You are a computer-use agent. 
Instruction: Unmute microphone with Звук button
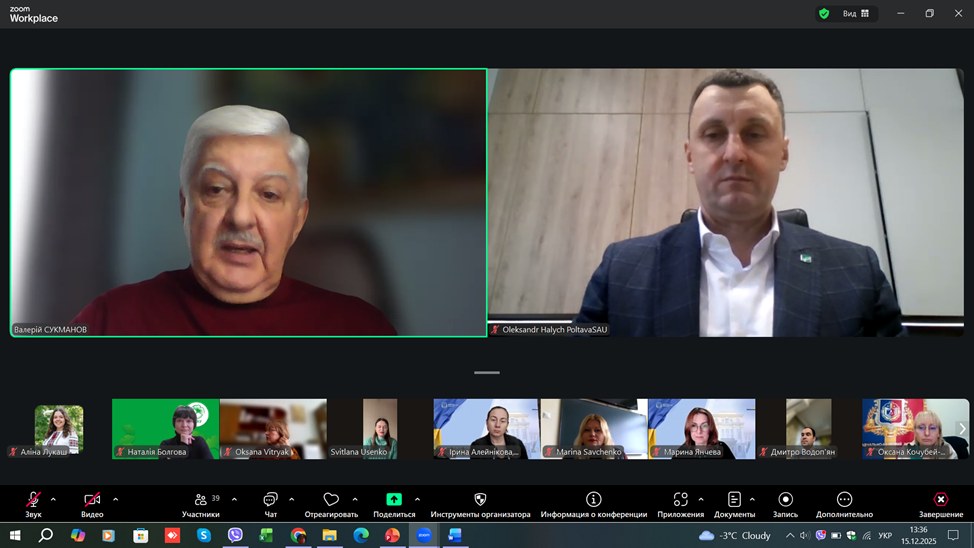pos(33,500)
